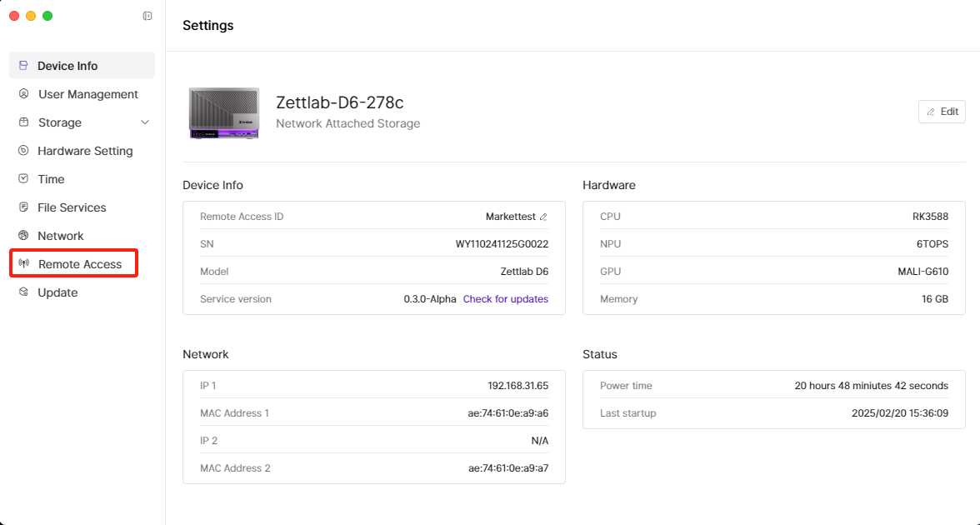Click the green macOS fullscreen button
Screen dimensions: 980x525
47,16
